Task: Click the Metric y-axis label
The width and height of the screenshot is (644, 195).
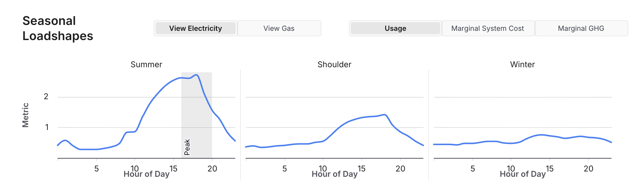Action: [x=25, y=115]
